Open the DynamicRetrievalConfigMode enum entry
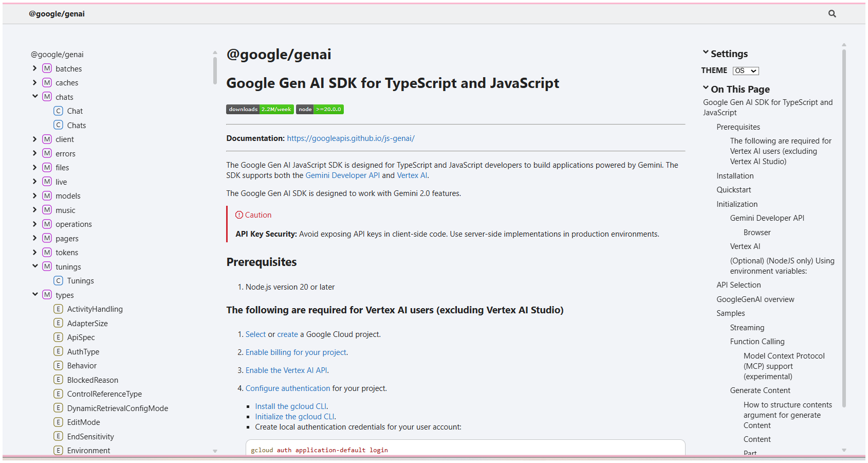 click(118, 408)
